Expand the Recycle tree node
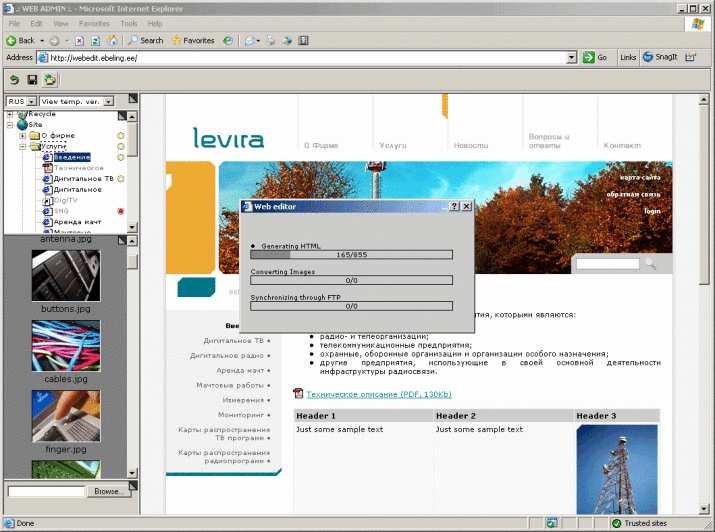The width and height of the screenshot is (715, 532). point(10,114)
